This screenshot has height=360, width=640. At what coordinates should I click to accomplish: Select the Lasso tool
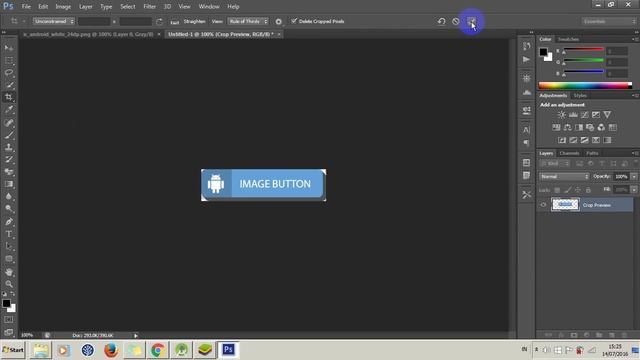pyautogui.click(x=9, y=73)
